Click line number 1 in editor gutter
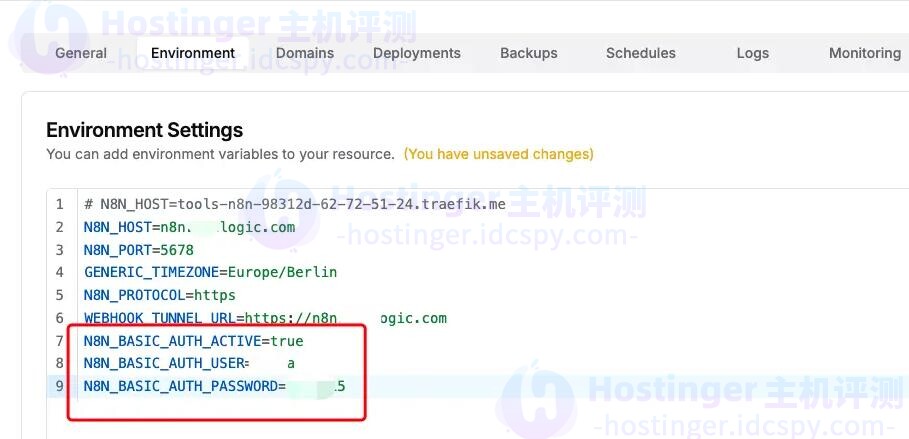This screenshot has width=909, height=439. tap(60, 204)
